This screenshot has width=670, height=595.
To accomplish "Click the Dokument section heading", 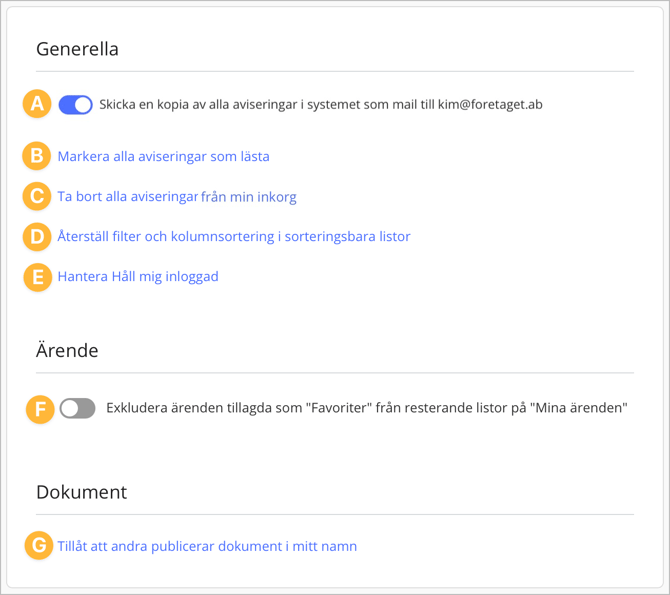I will (x=81, y=492).
